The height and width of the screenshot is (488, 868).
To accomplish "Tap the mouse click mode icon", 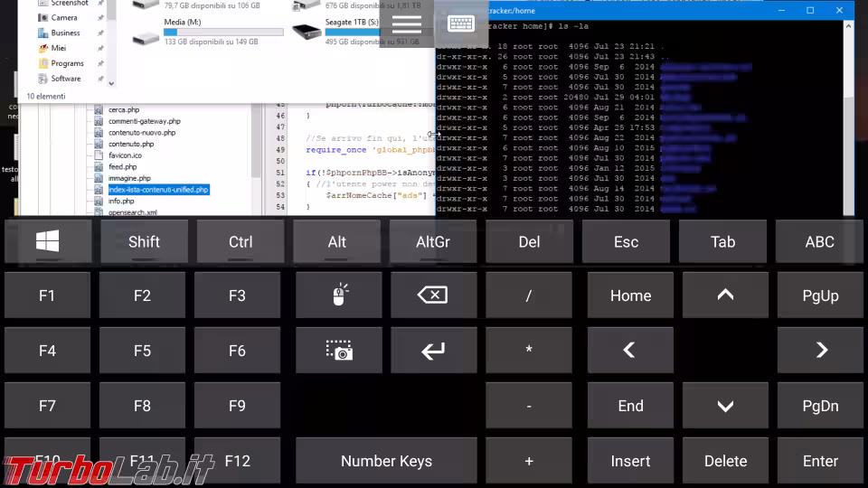I will [339, 296].
